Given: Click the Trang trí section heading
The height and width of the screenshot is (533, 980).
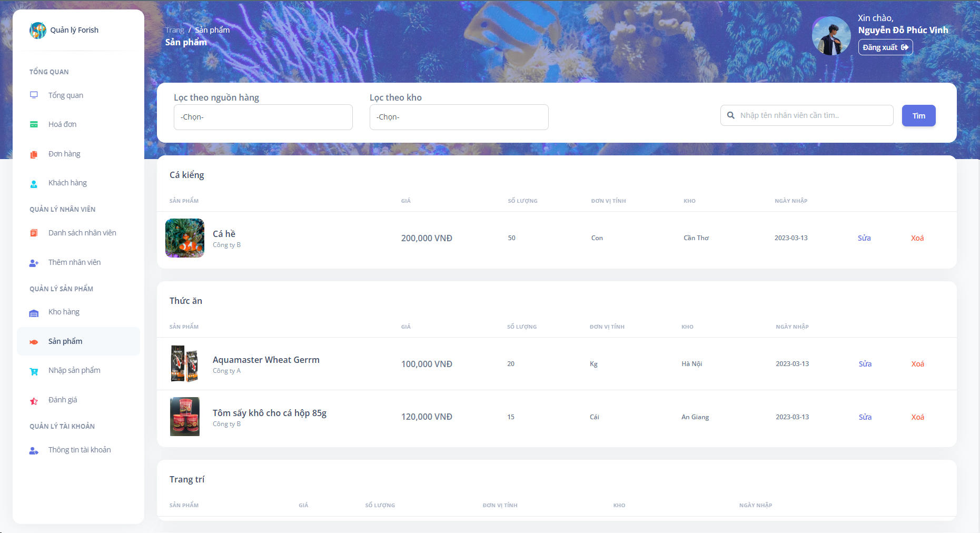Looking at the screenshot, I should click(x=187, y=479).
